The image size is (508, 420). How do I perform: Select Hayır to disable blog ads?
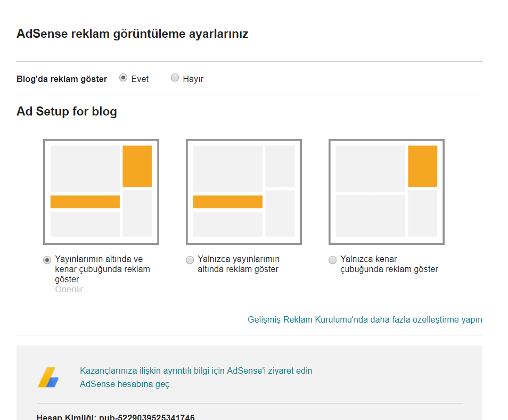pyautogui.click(x=175, y=78)
